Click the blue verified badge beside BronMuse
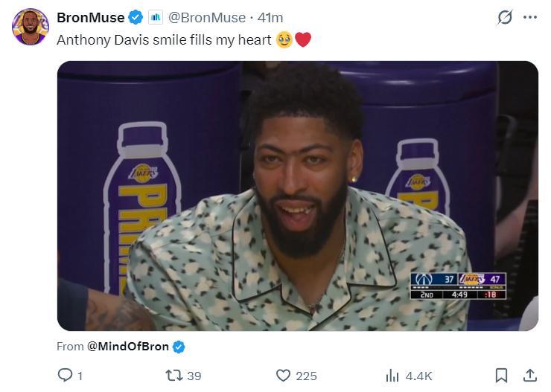Viewport: 551px width, 392px height. 136,17
